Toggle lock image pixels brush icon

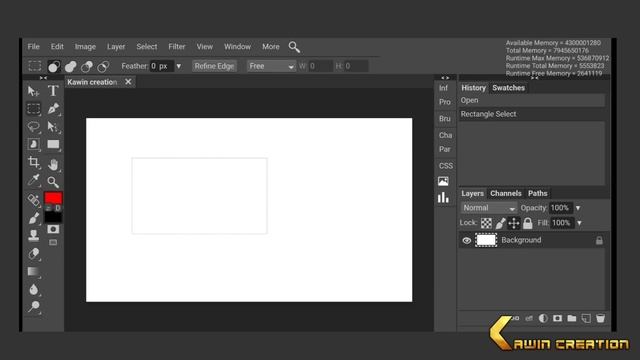pyautogui.click(x=500, y=223)
